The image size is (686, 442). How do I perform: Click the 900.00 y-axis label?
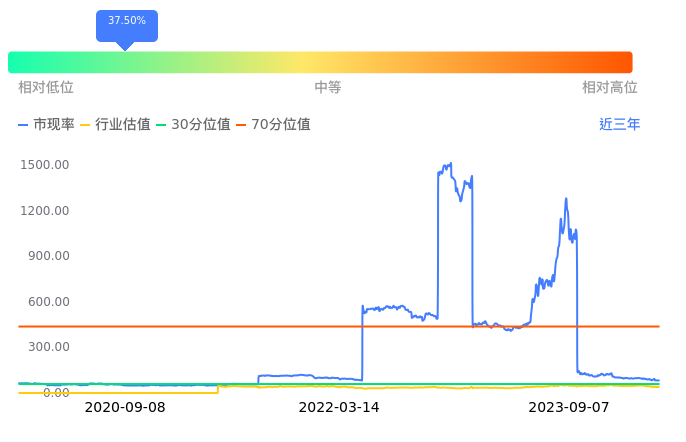[47, 256]
